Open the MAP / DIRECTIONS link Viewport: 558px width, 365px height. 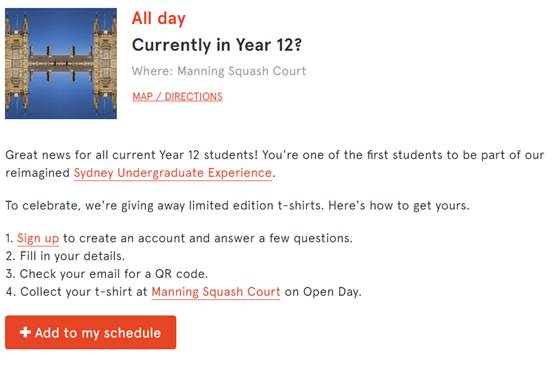(x=177, y=97)
